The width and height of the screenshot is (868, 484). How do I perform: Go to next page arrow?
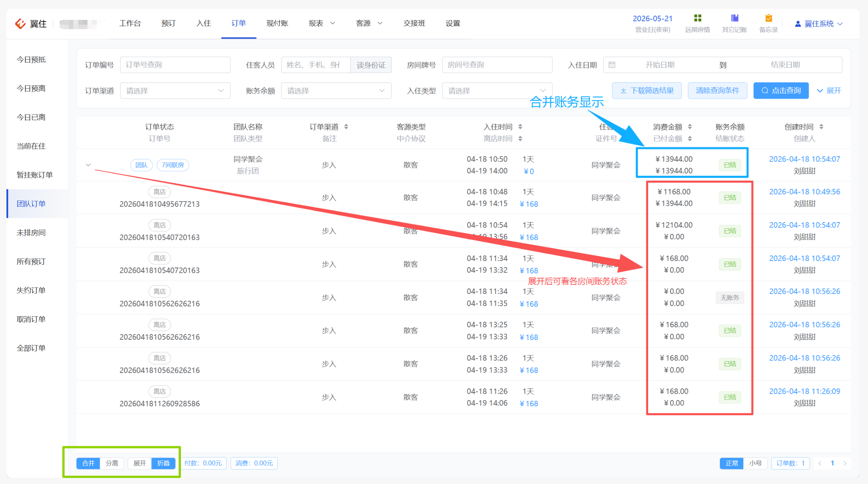[x=845, y=463]
